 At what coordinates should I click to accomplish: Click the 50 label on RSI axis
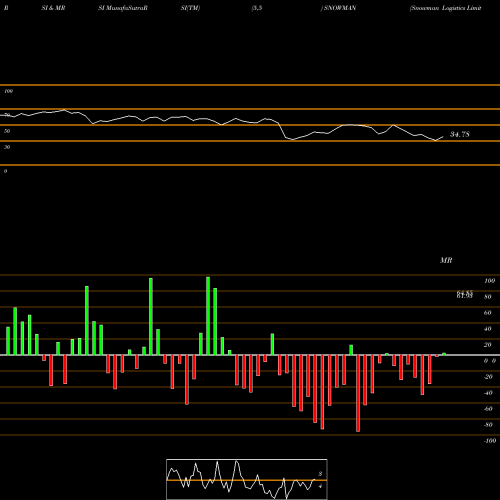[7, 131]
